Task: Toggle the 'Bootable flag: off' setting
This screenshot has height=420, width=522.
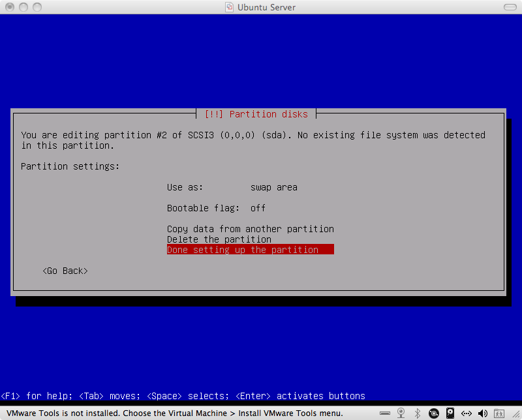Action: click(x=216, y=208)
